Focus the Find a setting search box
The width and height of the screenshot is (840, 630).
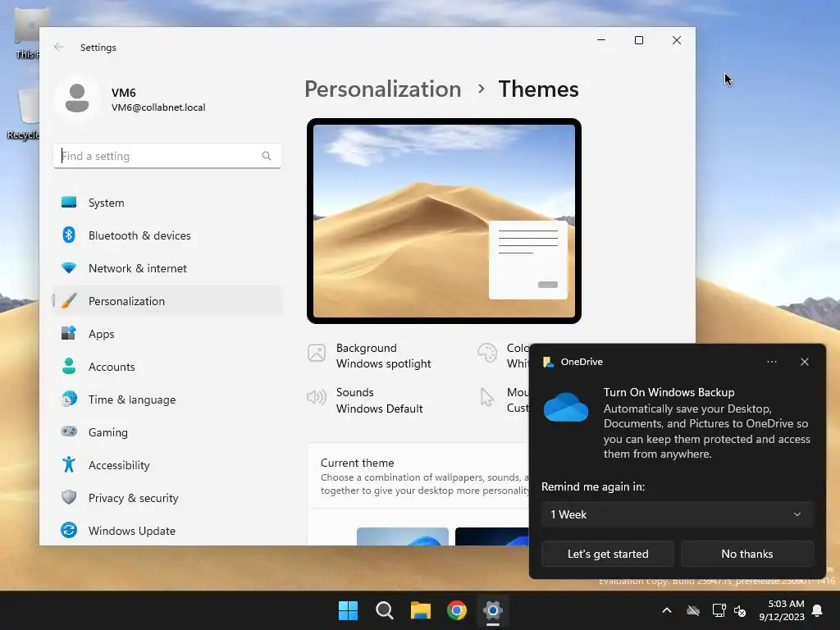coord(167,156)
